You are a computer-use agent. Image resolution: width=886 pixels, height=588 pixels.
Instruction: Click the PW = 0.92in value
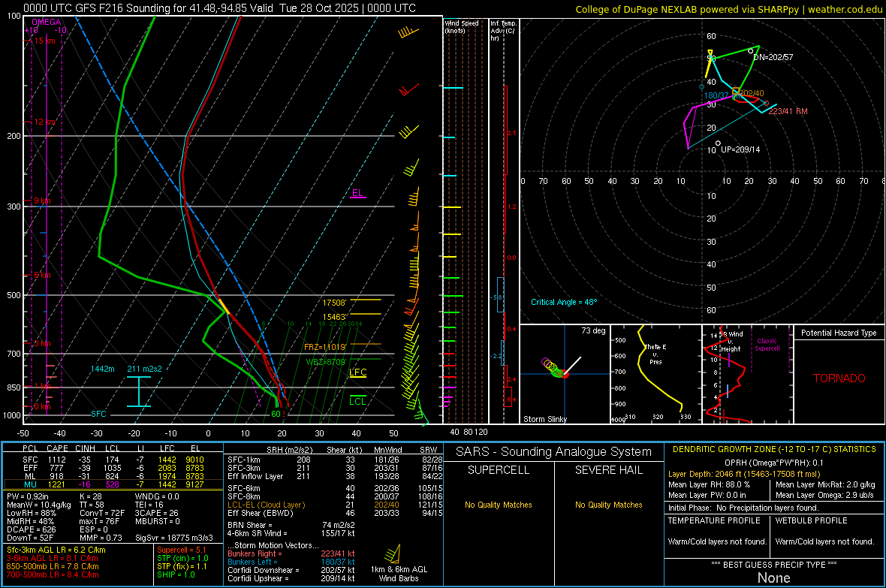(30, 496)
